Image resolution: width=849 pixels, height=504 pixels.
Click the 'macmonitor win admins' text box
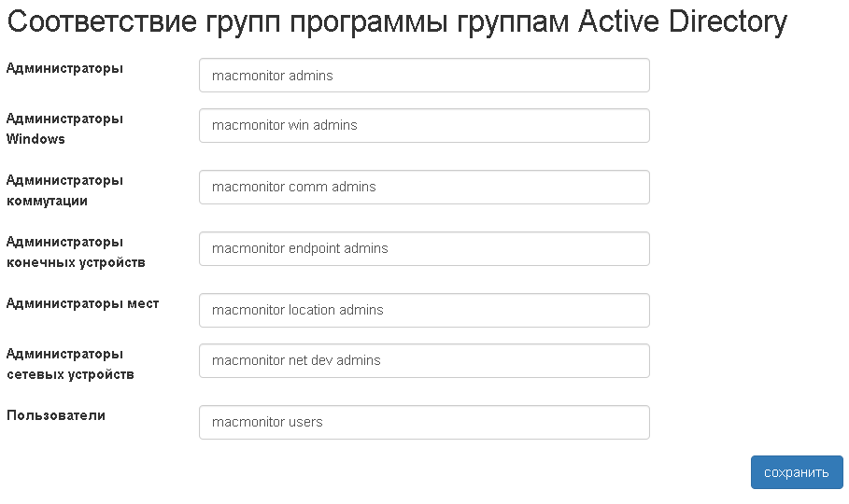point(424,125)
